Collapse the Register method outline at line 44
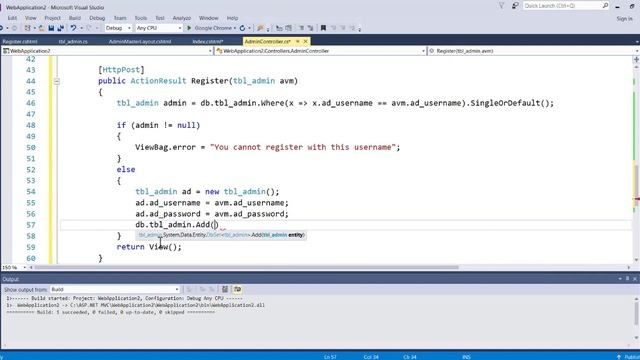The width and height of the screenshot is (640, 360). (x=57, y=81)
